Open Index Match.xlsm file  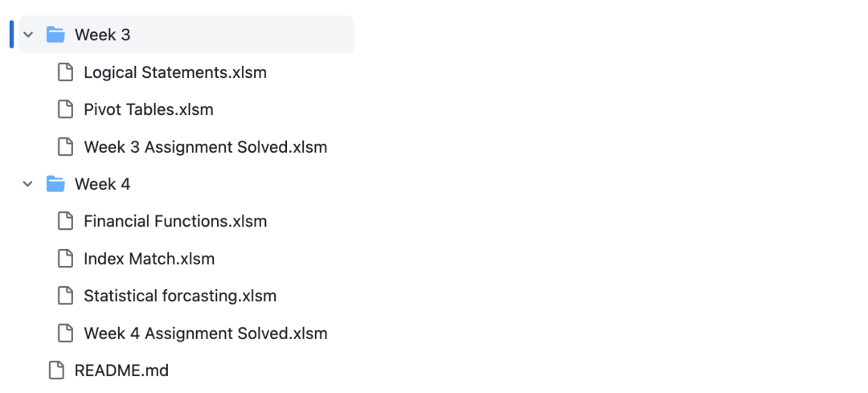coord(149,259)
